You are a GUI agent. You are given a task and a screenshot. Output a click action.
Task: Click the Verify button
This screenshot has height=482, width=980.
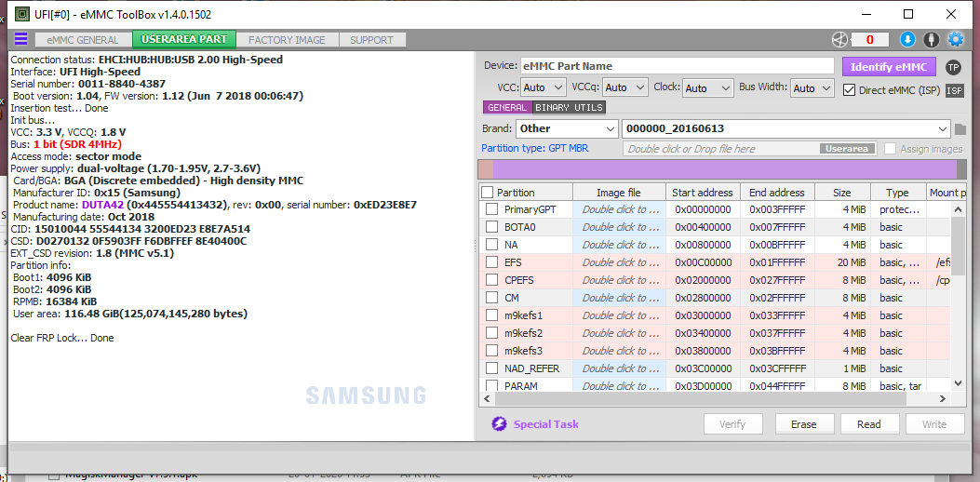coord(732,424)
